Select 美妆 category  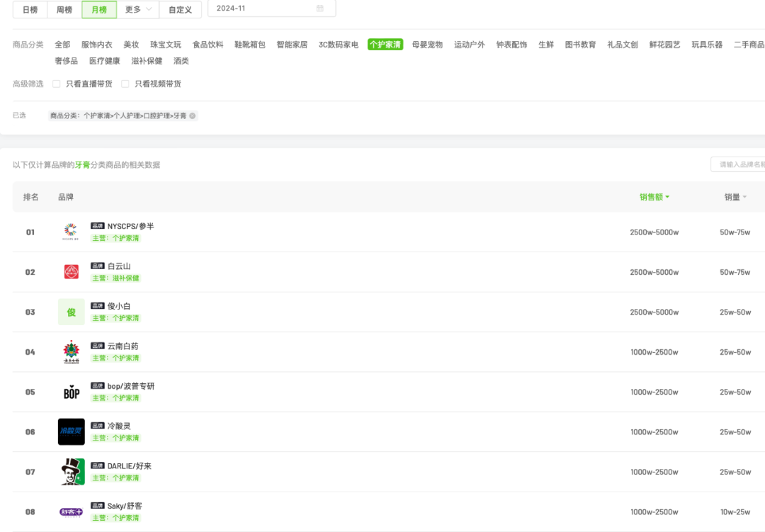(x=131, y=45)
